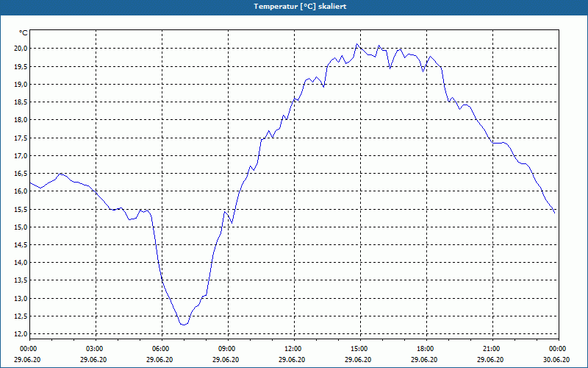Click the 14,5 y-axis label
Viewport: 588px width, 368px height.
[x=21, y=245]
